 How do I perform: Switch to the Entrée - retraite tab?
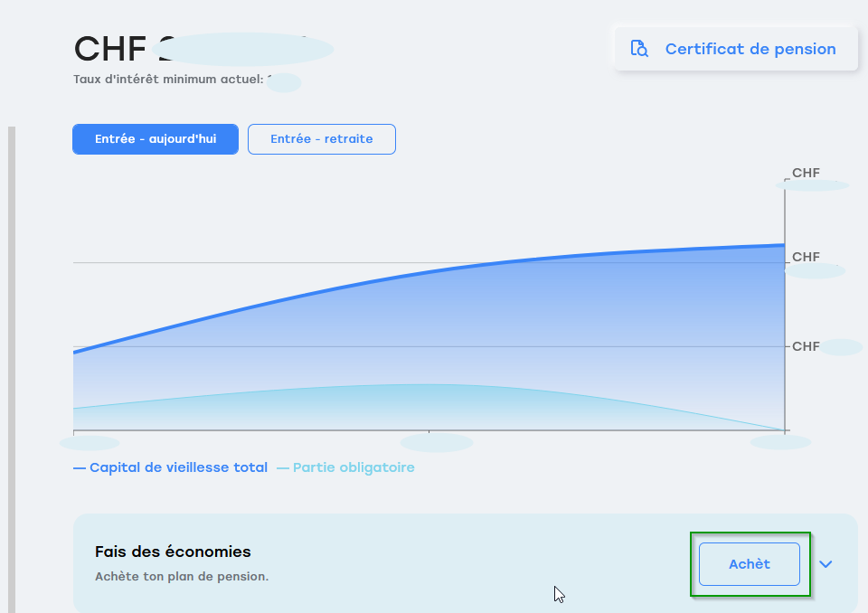(x=321, y=138)
